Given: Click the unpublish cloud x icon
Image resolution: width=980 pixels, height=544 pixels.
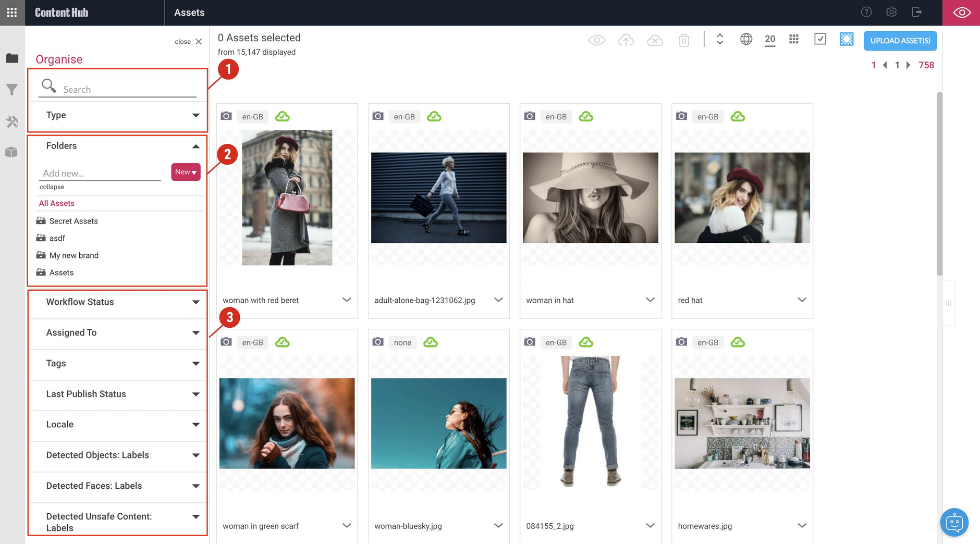Looking at the screenshot, I should click(655, 40).
